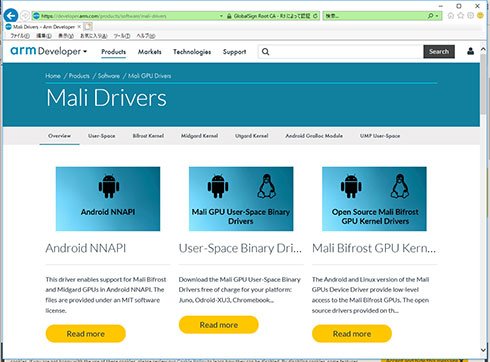Open the Products navigation item

pos(113,52)
